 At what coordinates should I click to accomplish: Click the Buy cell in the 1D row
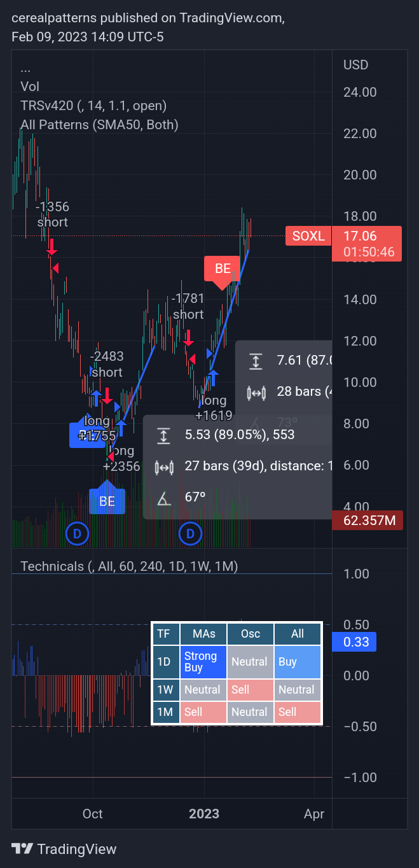click(297, 662)
